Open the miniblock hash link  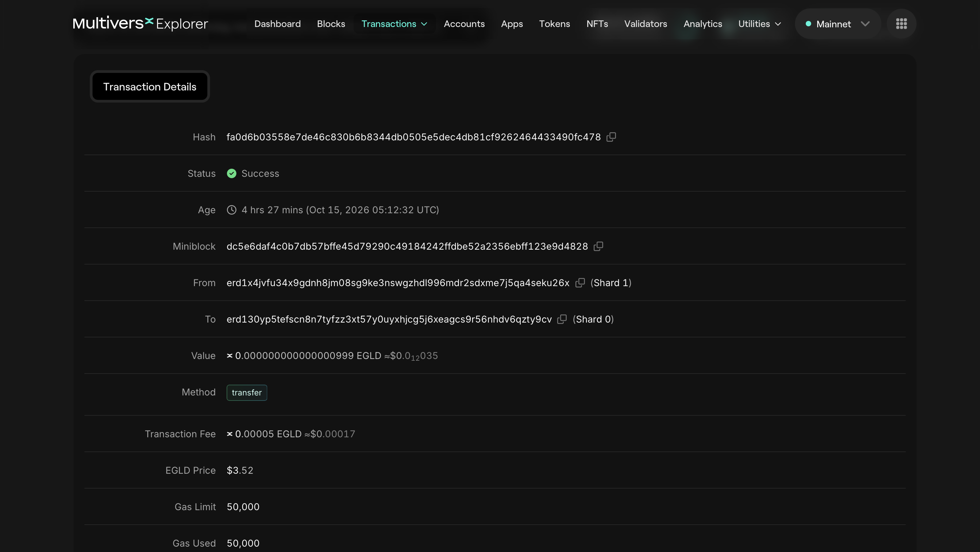tap(407, 246)
